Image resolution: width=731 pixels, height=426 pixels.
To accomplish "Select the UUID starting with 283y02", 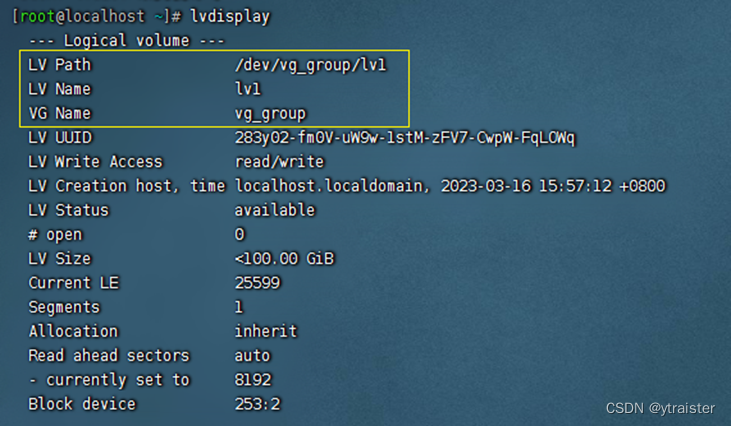I will pos(405,138).
